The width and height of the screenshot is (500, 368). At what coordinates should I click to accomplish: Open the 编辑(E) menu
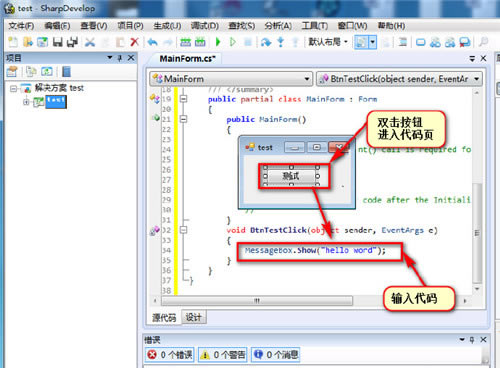coord(57,26)
